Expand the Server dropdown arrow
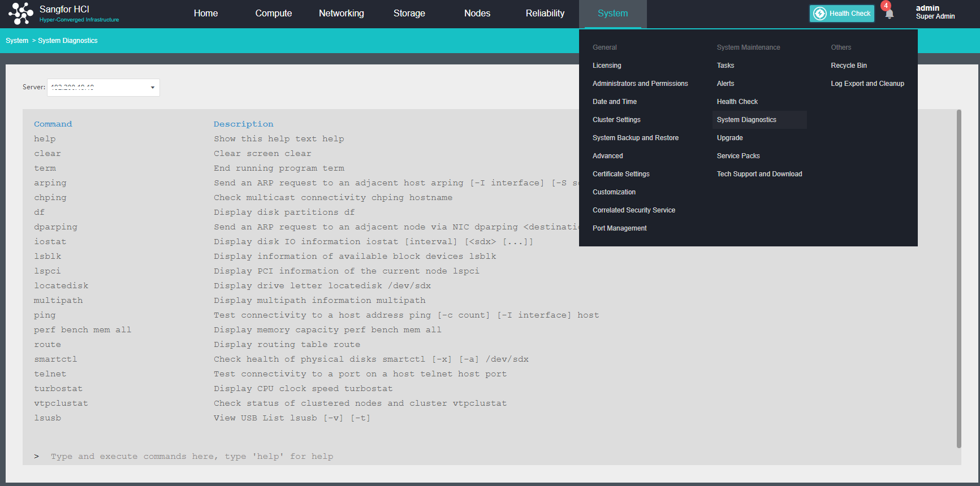 pos(153,88)
